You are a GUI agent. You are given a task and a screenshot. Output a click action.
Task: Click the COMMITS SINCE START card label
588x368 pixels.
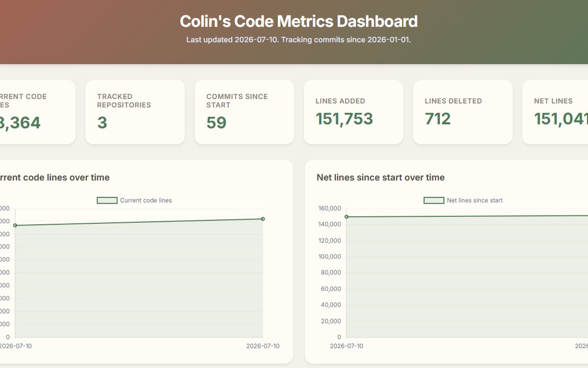(237, 101)
